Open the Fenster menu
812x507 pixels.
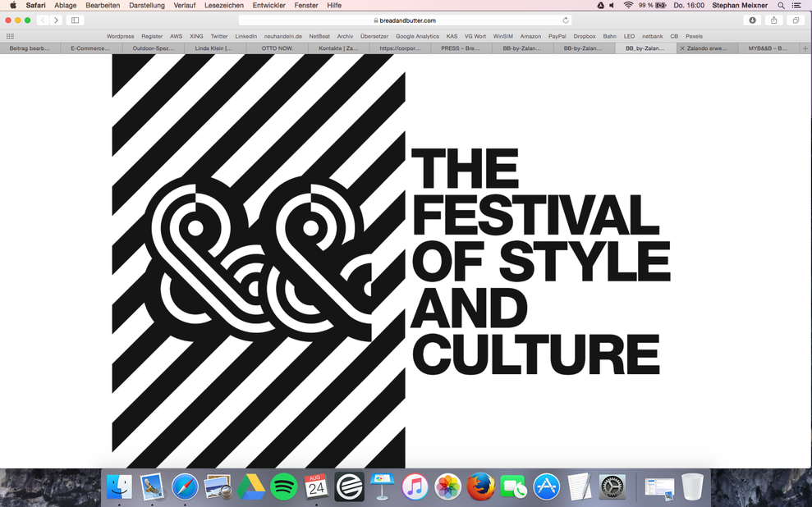306,5
